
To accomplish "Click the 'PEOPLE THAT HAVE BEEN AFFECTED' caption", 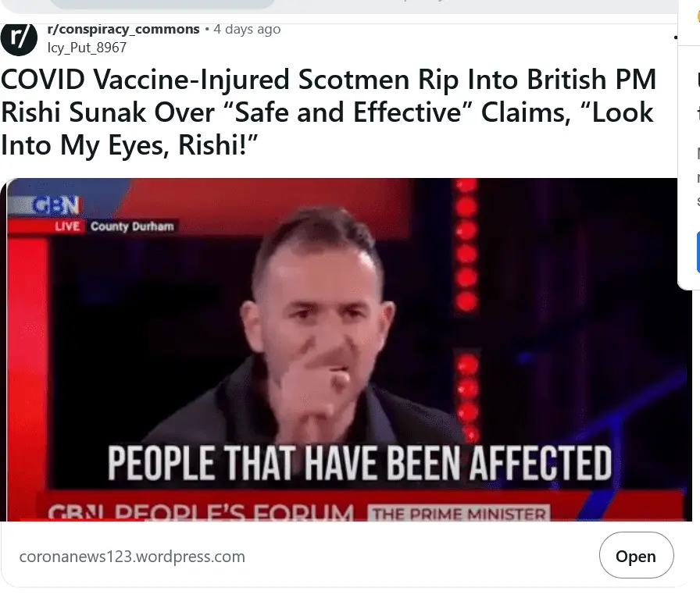I will tap(359, 463).
